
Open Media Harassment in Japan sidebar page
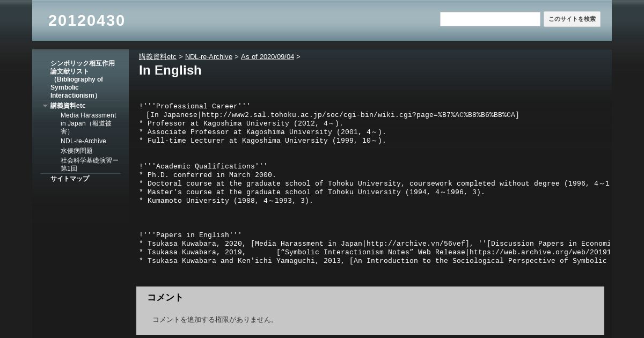pyautogui.click(x=89, y=123)
